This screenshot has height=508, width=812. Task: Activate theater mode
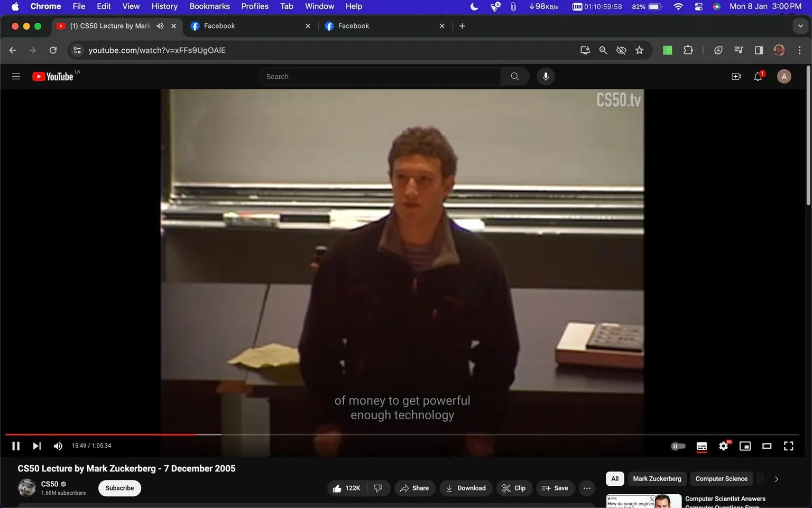767,446
